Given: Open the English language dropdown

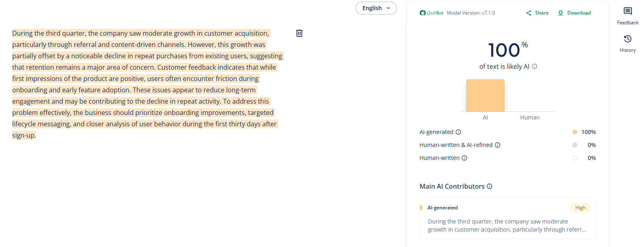Looking at the screenshot, I should point(376,8).
